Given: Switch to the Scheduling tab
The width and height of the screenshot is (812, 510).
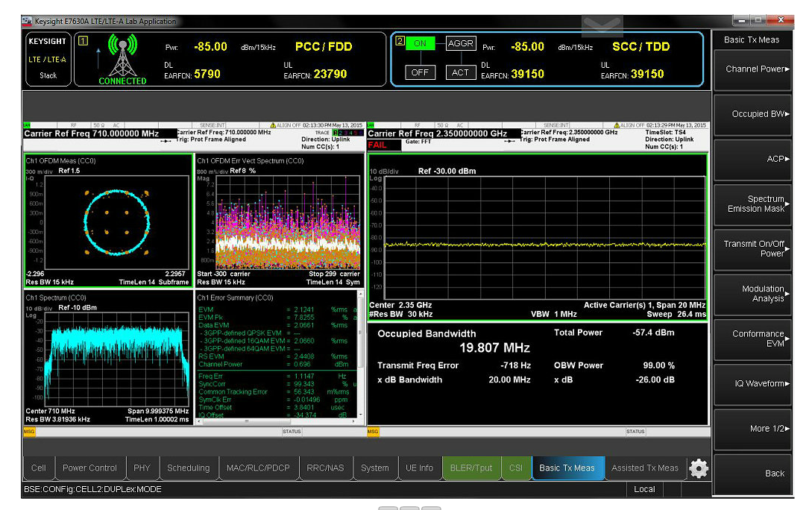Looking at the screenshot, I should tap(189, 468).
